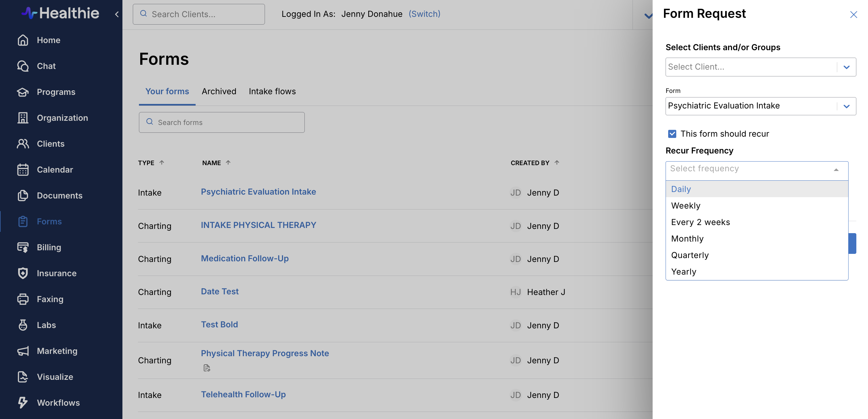Click document icon under Physical Therapy Progress Note
This screenshot has height=419, width=868.
coord(207,368)
